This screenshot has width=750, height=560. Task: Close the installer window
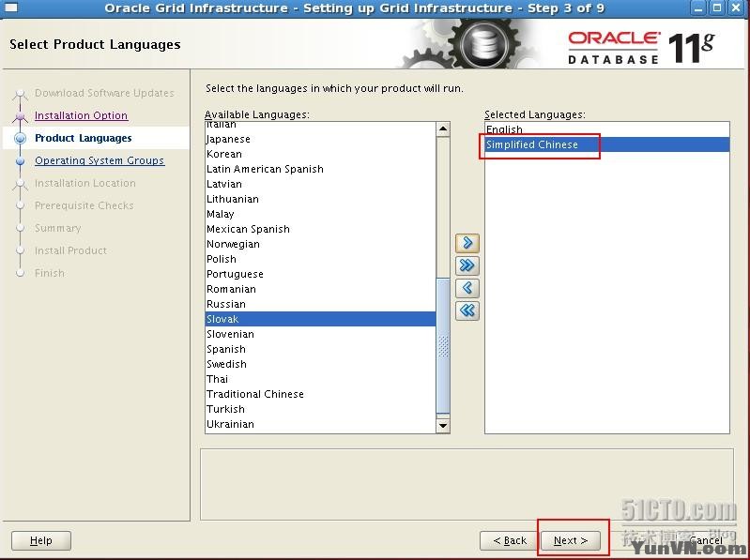point(737,8)
